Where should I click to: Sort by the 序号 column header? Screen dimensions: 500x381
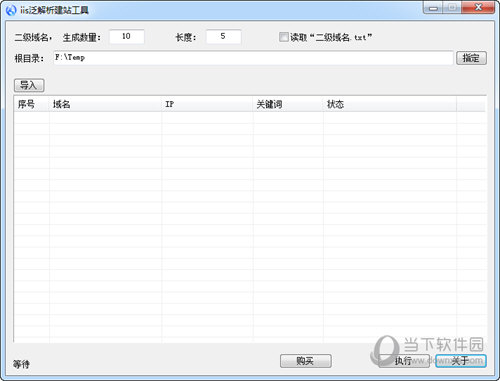point(32,104)
